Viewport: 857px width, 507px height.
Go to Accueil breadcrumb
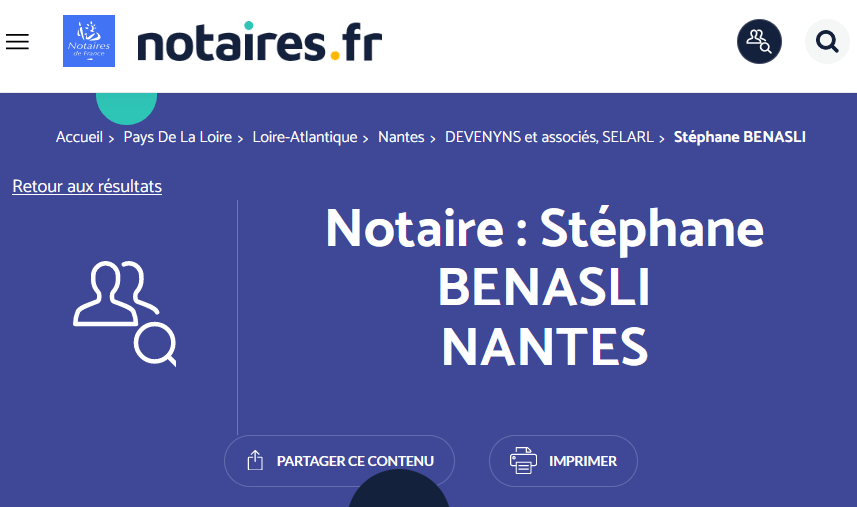click(79, 137)
